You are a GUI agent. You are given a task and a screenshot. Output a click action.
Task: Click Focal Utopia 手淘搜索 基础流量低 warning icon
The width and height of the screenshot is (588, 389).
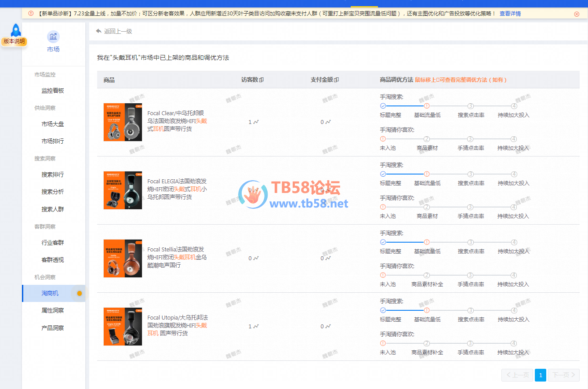click(x=427, y=310)
